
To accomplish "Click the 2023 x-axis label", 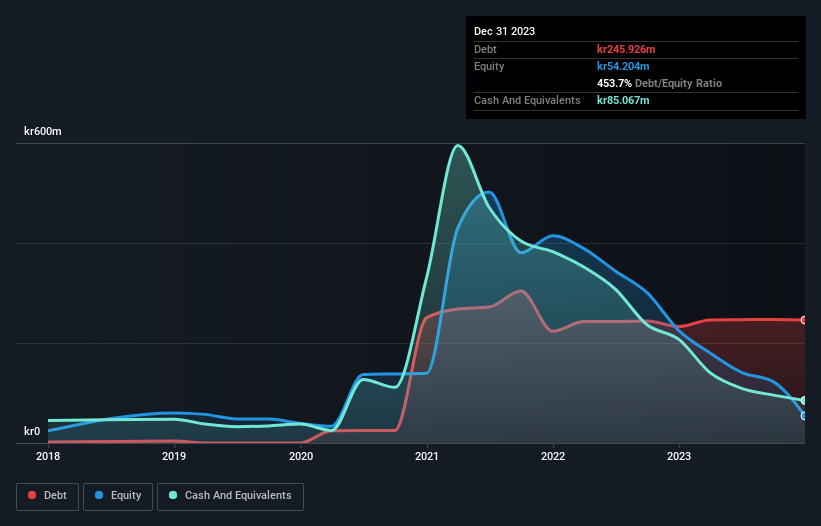I will pyautogui.click(x=679, y=456).
